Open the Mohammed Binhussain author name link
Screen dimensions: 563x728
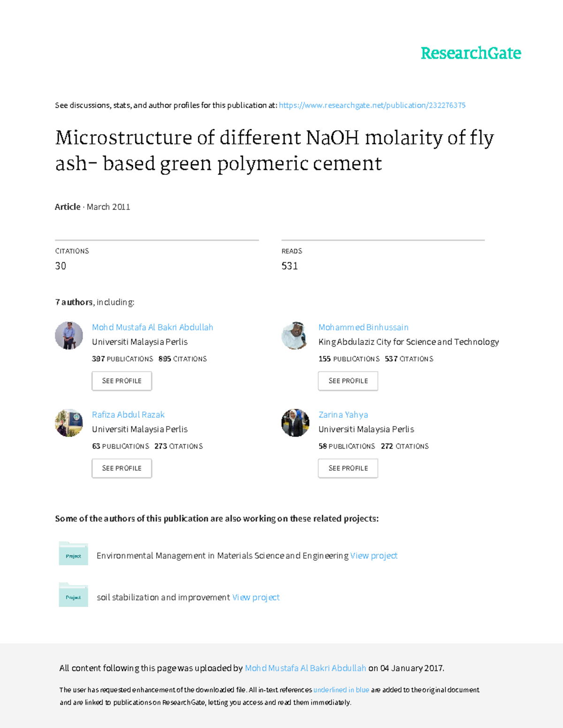click(x=364, y=327)
